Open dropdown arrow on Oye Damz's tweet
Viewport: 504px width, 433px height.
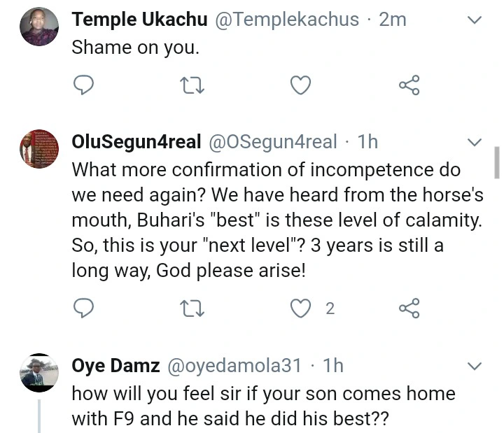(x=475, y=366)
